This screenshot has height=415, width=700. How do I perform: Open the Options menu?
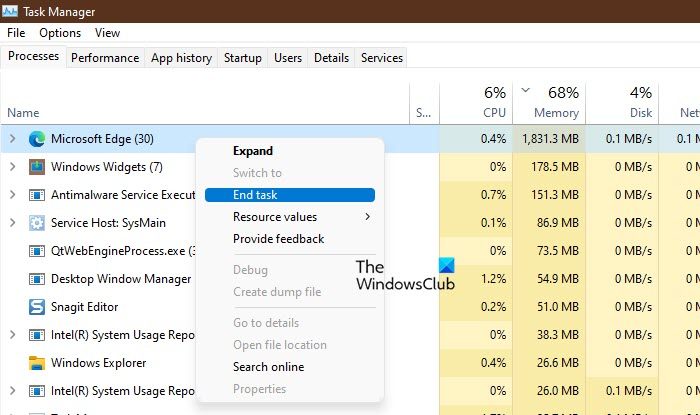pos(60,33)
